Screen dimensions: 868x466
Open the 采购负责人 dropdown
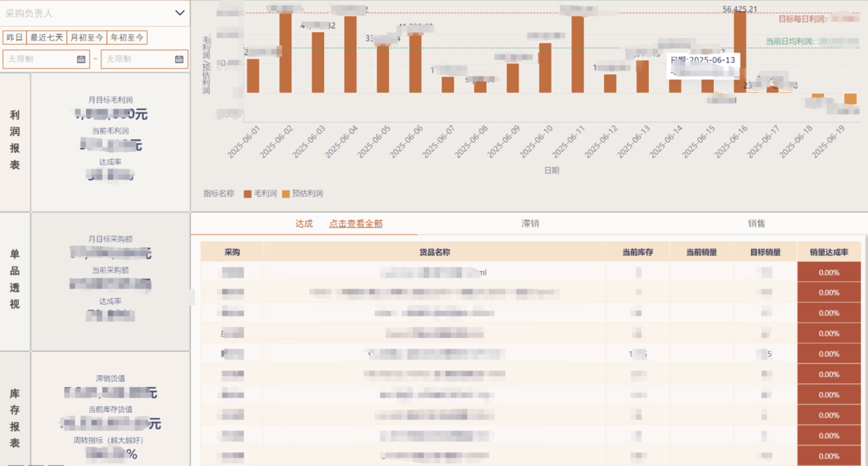(95, 13)
